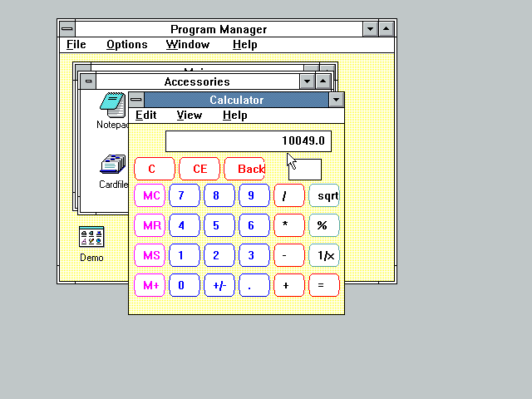The height and width of the screenshot is (399, 532).
Task: Click the subtraction key
Action: 289,255
